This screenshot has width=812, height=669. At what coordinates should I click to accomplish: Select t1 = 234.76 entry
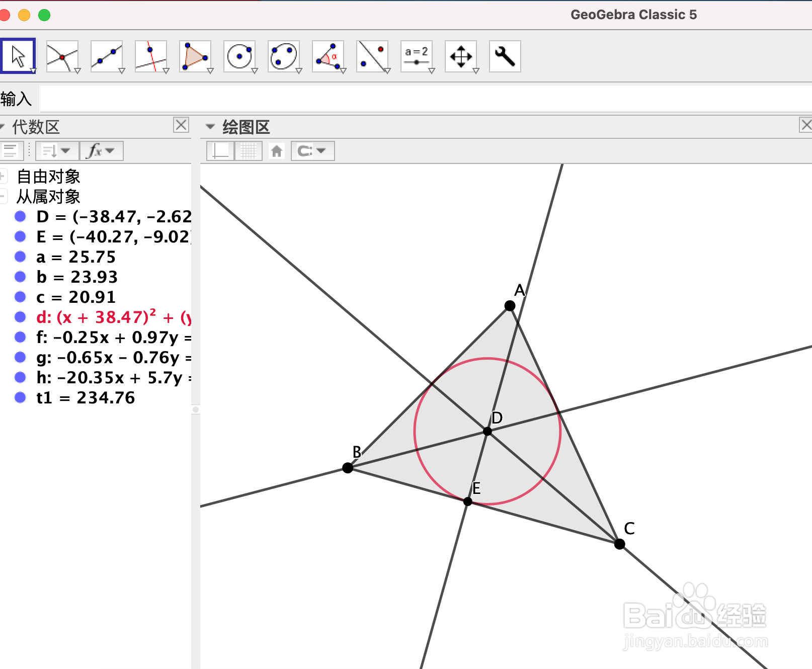[x=86, y=398]
